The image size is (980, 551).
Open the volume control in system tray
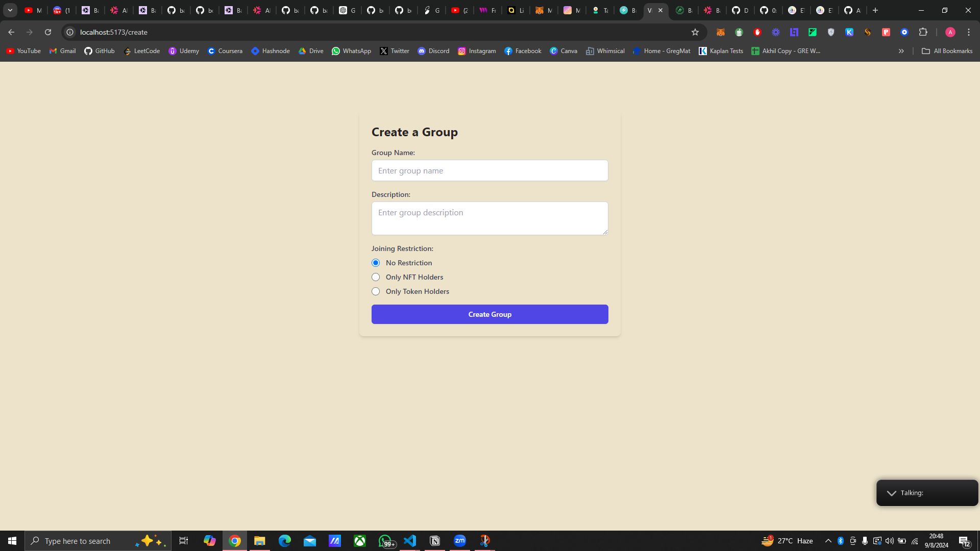(890, 541)
